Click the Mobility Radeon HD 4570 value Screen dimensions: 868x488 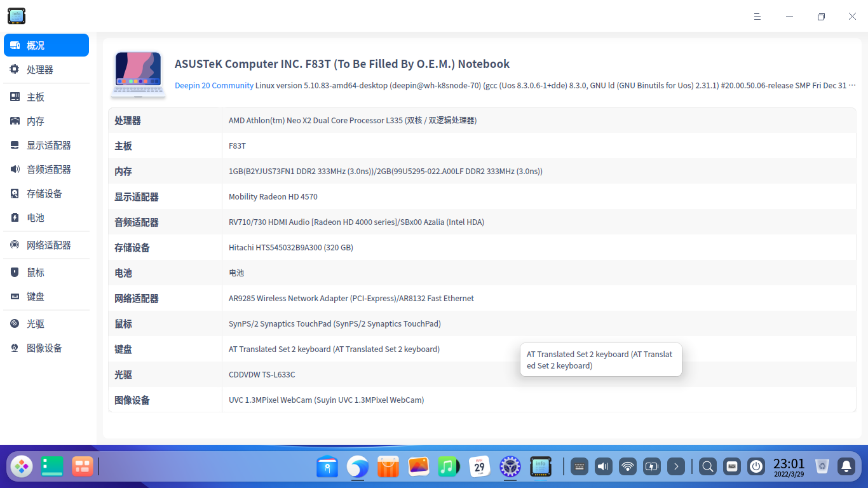pyautogui.click(x=273, y=196)
